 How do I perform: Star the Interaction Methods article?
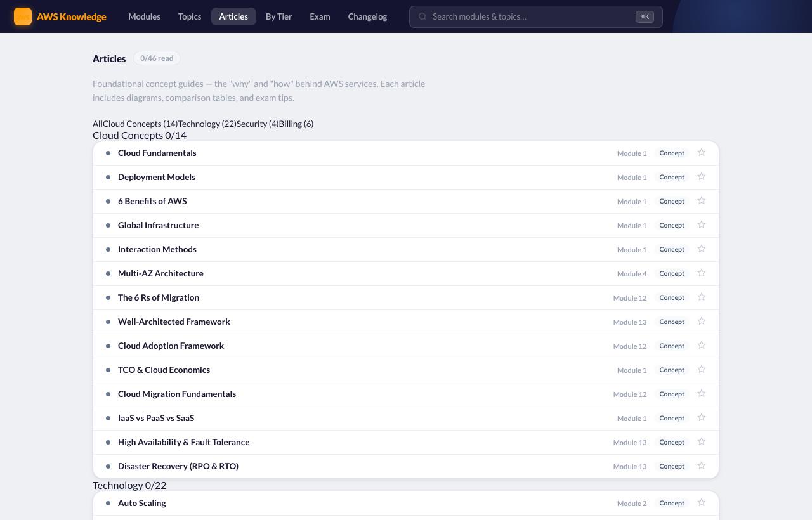pyautogui.click(x=702, y=249)
